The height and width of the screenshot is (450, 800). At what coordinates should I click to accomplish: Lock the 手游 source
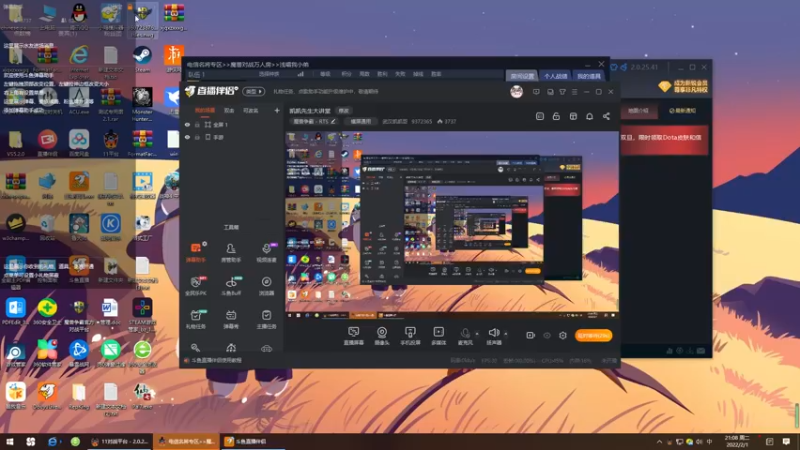[197, 137]
